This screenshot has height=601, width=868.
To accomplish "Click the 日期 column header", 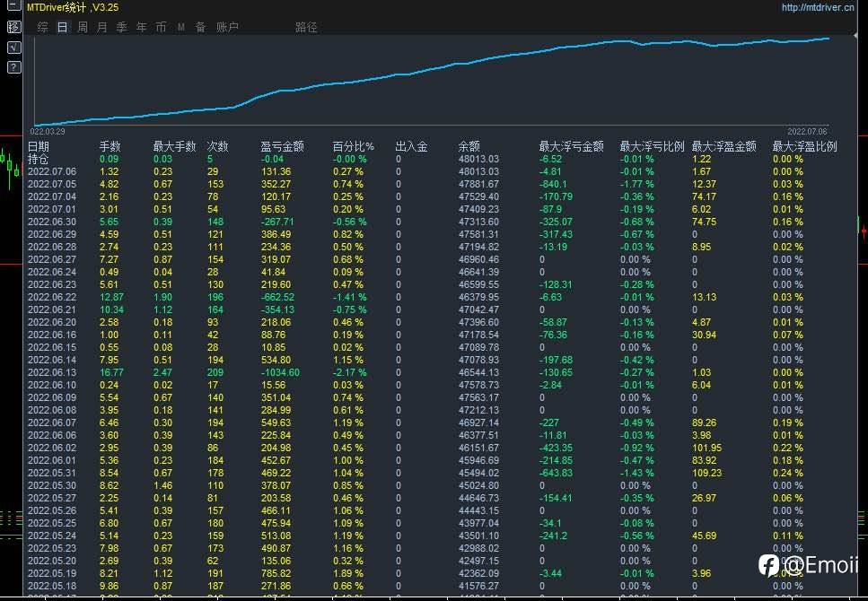I will coord(39,146).
